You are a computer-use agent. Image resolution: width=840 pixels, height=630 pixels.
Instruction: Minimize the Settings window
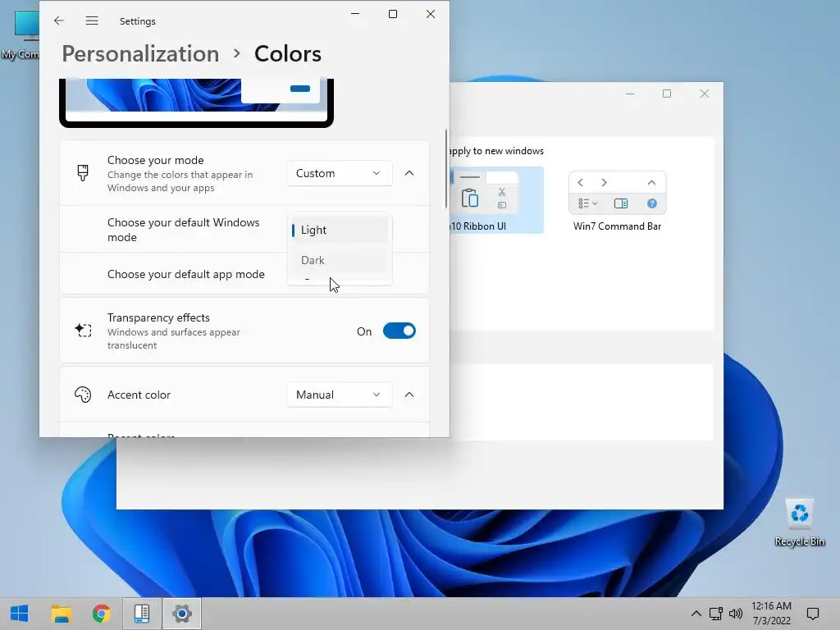pos(355,14)
